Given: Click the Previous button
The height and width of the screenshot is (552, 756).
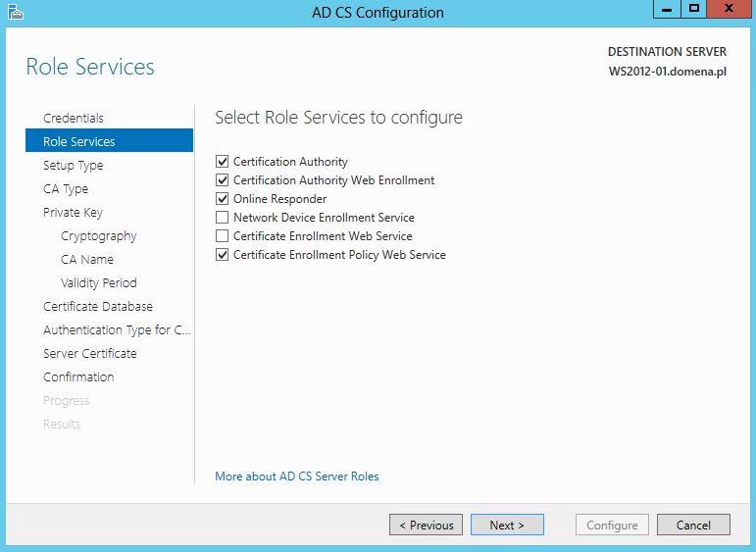Looking at the screenshot, I should (x=426, y=525).
